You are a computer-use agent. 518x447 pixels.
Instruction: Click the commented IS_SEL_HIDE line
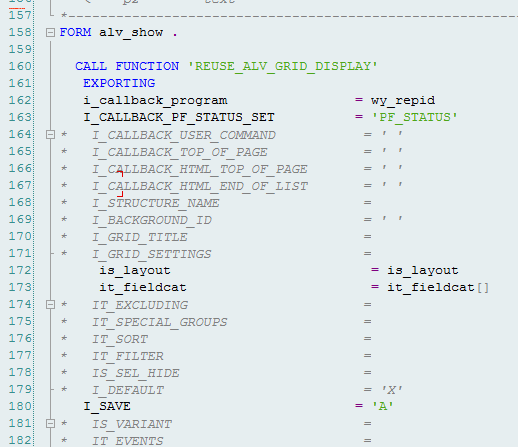click(136, 373)
